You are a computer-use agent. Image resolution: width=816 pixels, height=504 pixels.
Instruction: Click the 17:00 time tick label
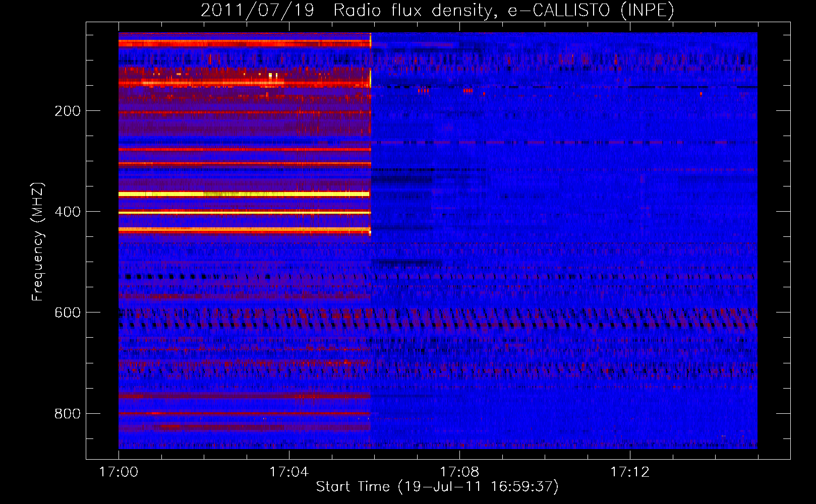[119, 472]
